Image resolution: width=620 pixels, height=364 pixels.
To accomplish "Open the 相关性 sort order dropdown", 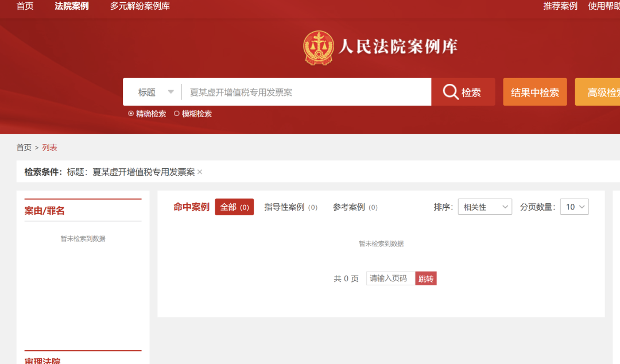I will (485, 207).
